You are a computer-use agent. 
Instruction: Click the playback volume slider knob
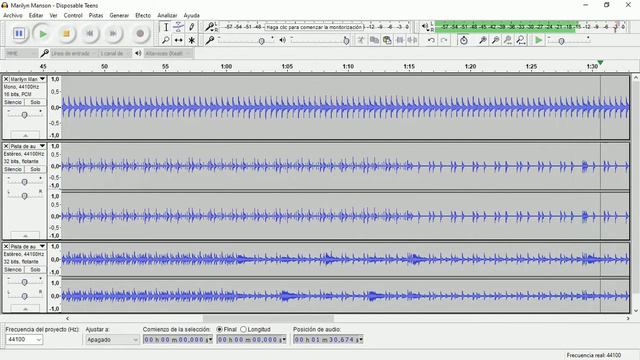[347, 41]
